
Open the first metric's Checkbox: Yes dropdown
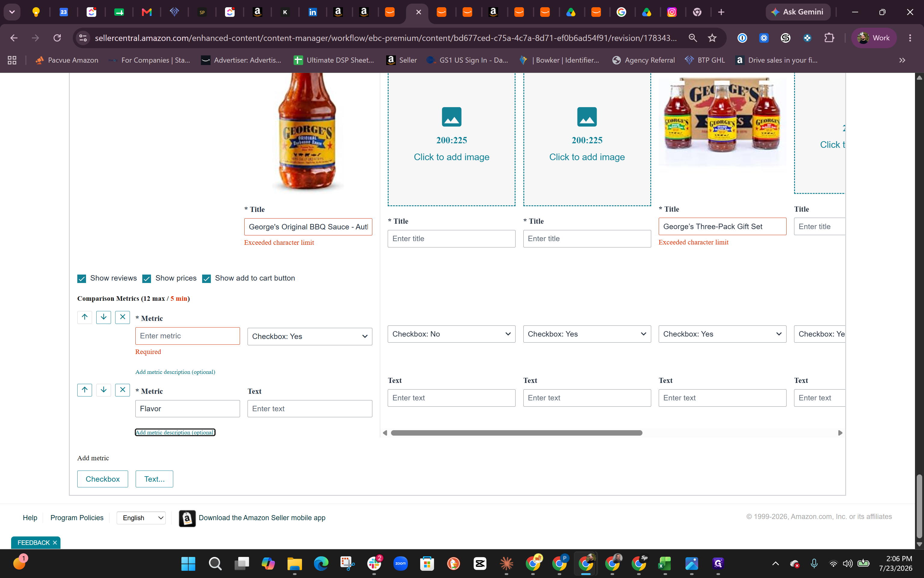310,336
